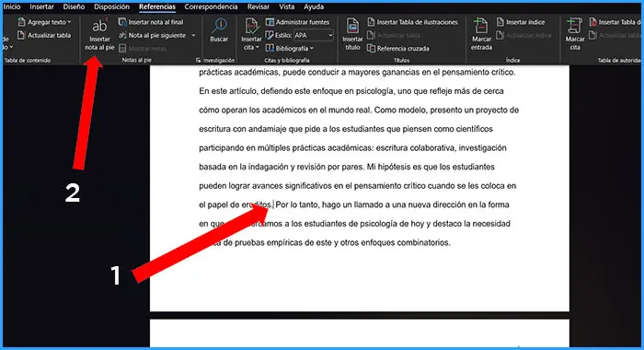Click Insertar nota al final

click(x=151, y=22)
